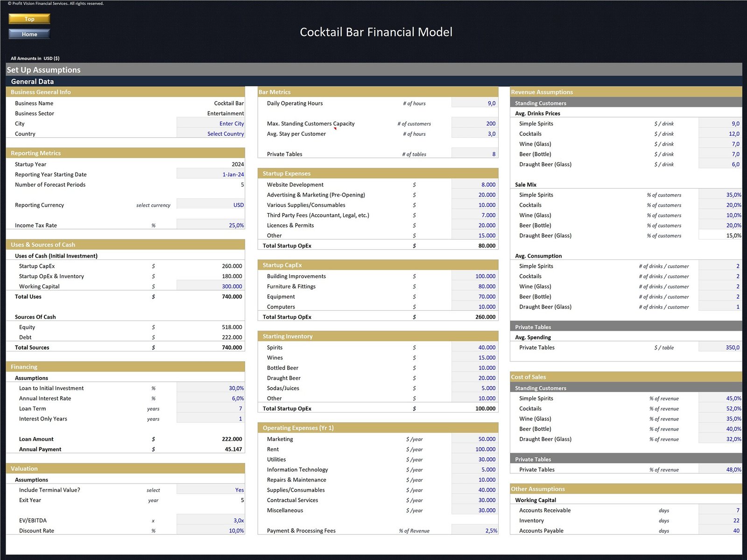
Task: Open the Select Country dropdown cell
Action: [211, 134]
